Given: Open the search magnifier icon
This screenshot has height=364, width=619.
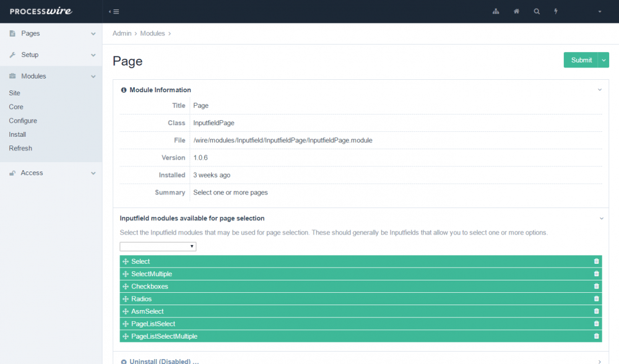Looking at the screenshot, I should click(x=537, y=12).
